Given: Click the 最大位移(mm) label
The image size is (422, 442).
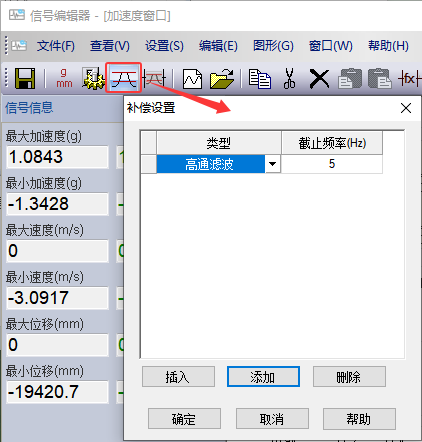Looking at the screenshot, I should (45, 324).
